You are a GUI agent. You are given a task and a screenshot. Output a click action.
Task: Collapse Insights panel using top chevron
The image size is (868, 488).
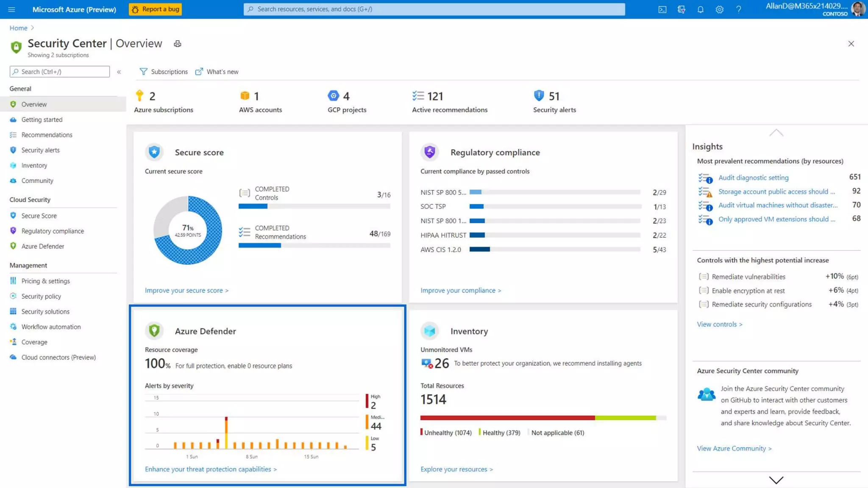pyautogui.click(x=776, y=133)
